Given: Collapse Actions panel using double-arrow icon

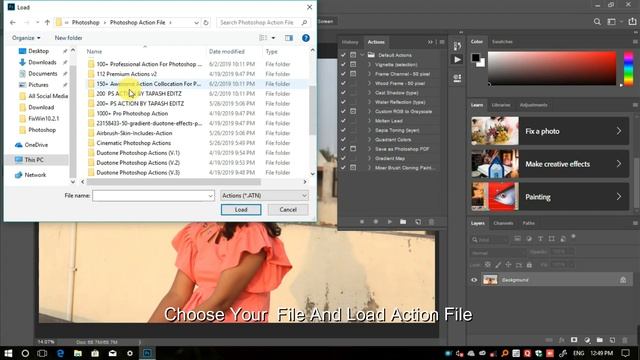Looking at the screenshot, I should 430,42.
